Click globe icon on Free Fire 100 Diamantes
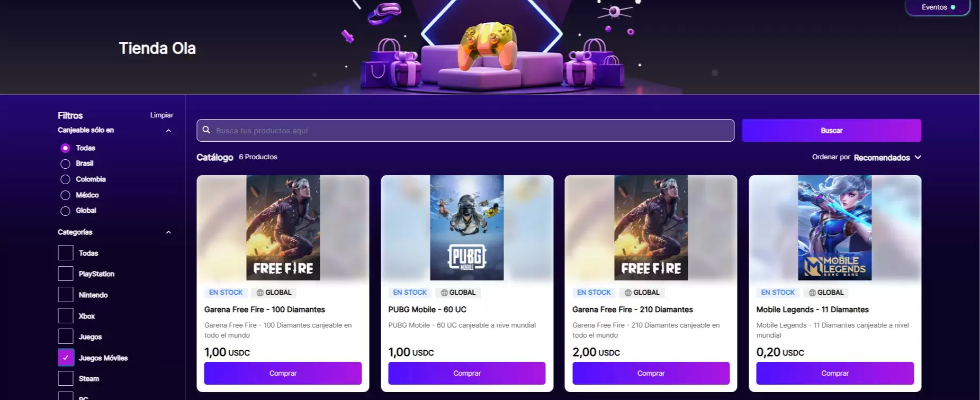 [260, 293]
